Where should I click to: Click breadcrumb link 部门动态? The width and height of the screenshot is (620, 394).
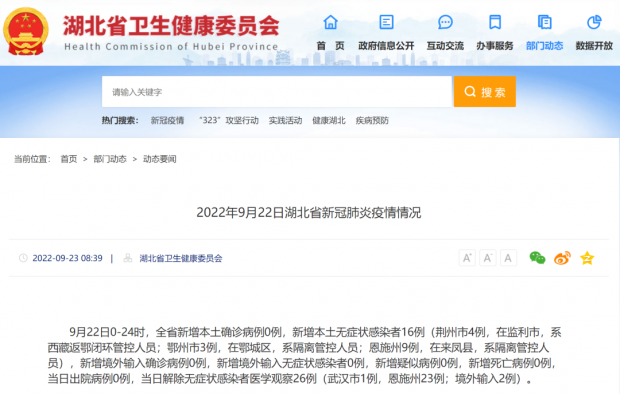110,159
